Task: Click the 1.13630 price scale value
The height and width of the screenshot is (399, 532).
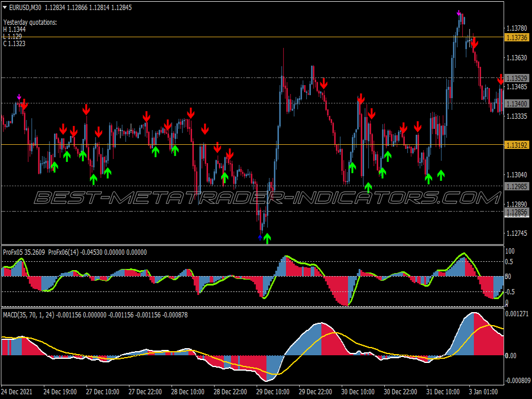Action: point(517,58)
